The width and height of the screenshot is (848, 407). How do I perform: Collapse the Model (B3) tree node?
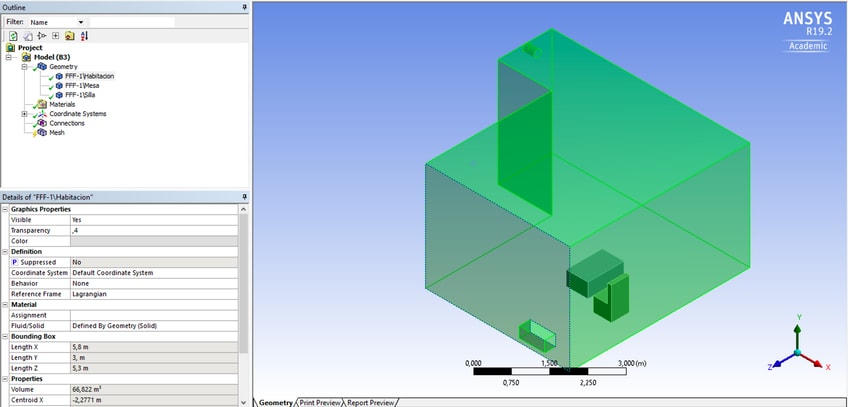[8, 57]
